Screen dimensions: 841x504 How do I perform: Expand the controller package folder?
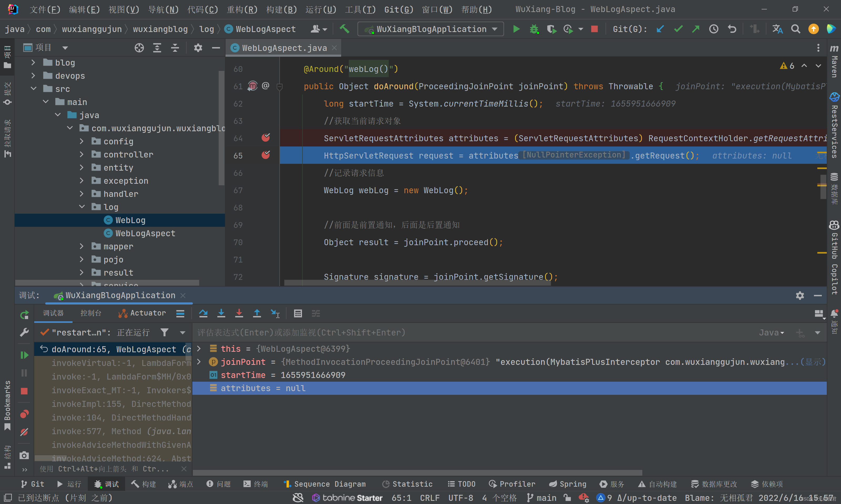[81, 155]
